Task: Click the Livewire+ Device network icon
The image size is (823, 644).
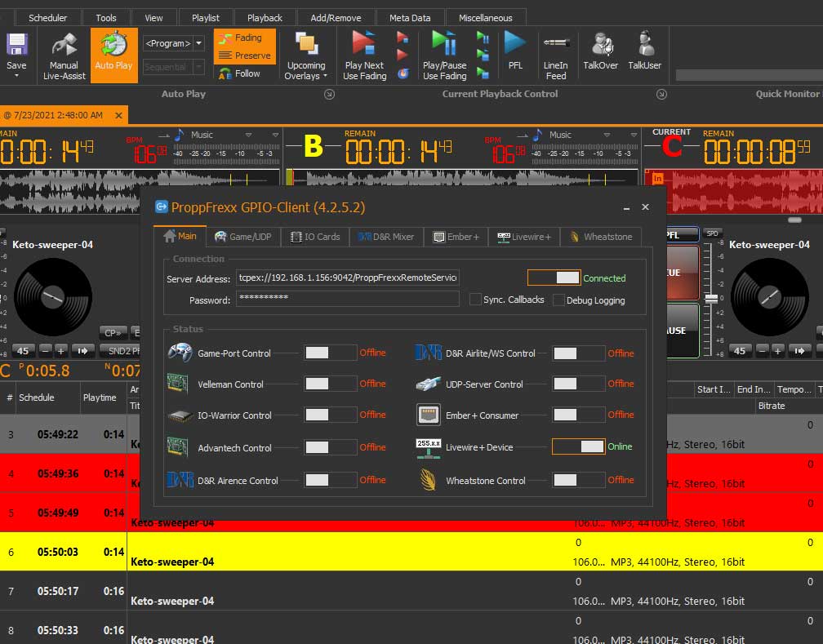Action: coord(429,448)
